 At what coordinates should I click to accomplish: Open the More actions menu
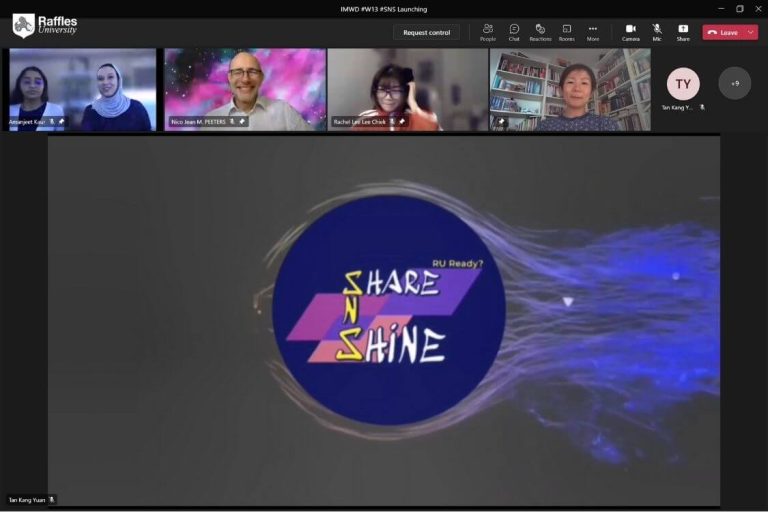(593, 32)
